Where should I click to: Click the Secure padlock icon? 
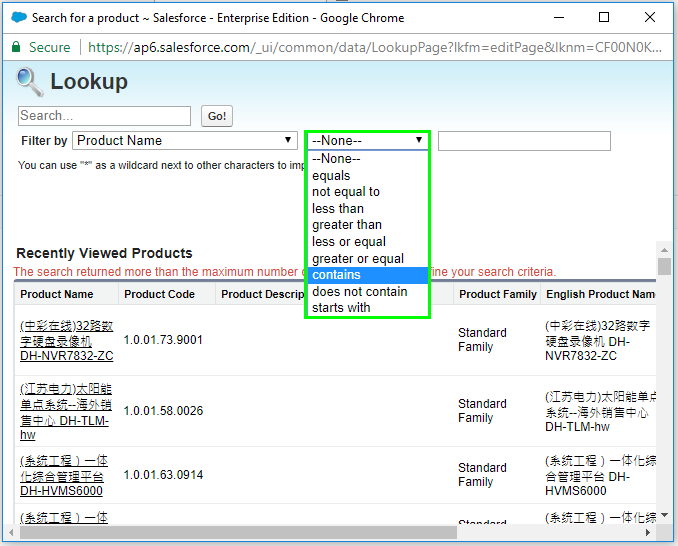16,47
